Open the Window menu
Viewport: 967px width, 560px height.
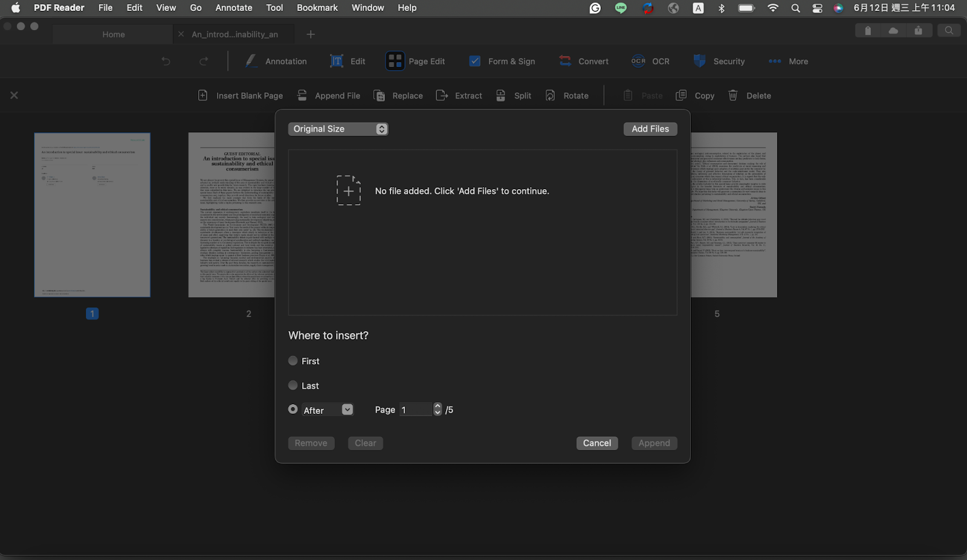367,8
